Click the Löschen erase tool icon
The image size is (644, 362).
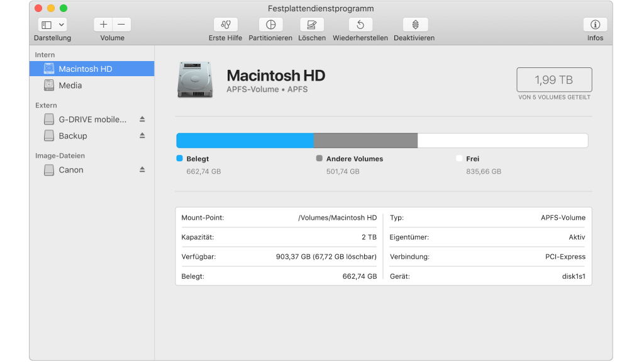click(x=312, y=25)
